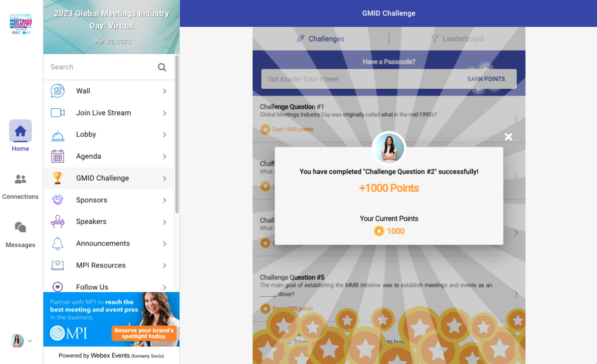Switch to the Leaderboard tab

(x=457, y=39)
